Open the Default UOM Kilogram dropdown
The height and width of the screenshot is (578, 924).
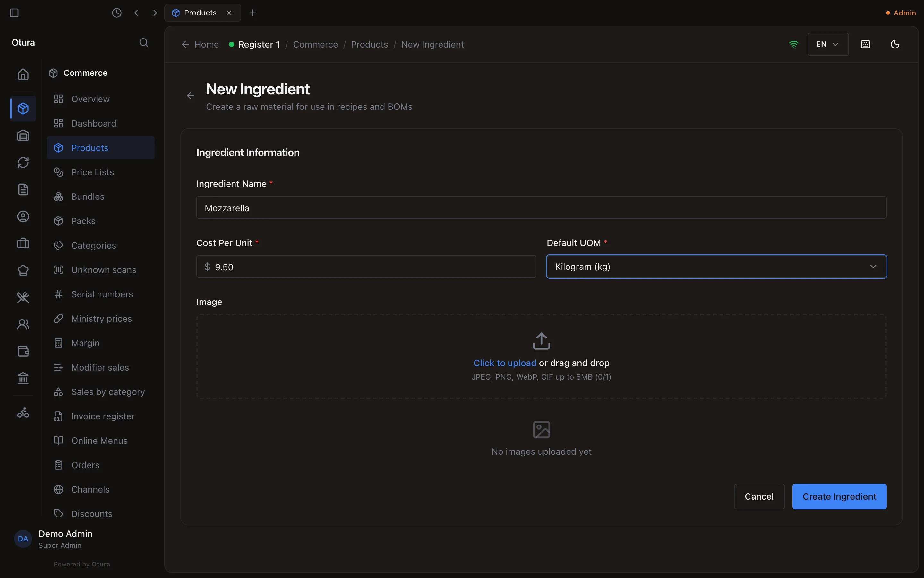point(716,267)
